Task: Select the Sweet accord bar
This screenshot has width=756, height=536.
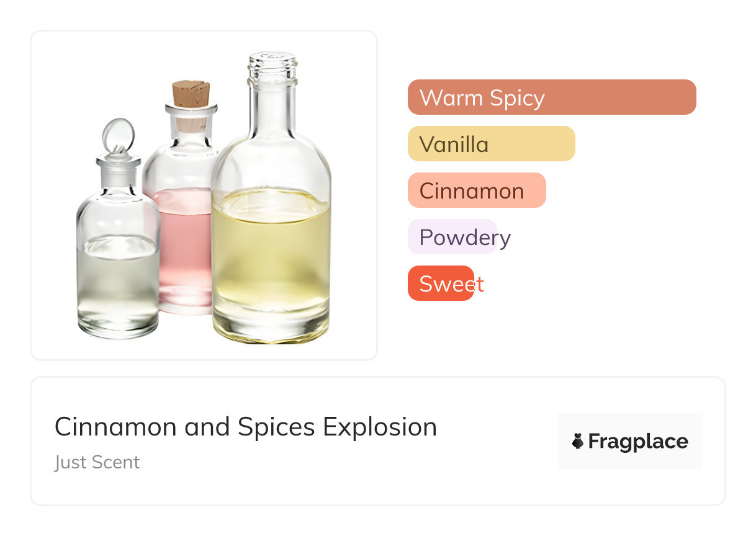Action: [x=441, y=284]
